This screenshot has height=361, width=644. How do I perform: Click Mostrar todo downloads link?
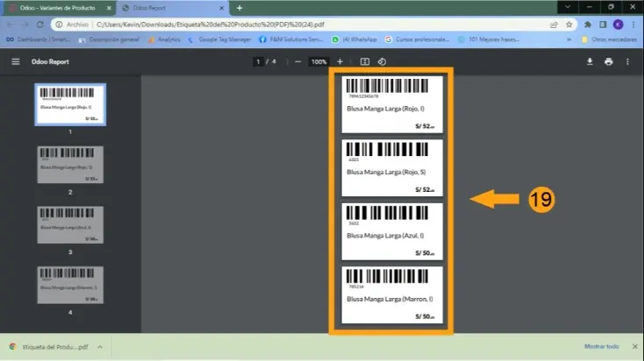(x=602, y=347)
